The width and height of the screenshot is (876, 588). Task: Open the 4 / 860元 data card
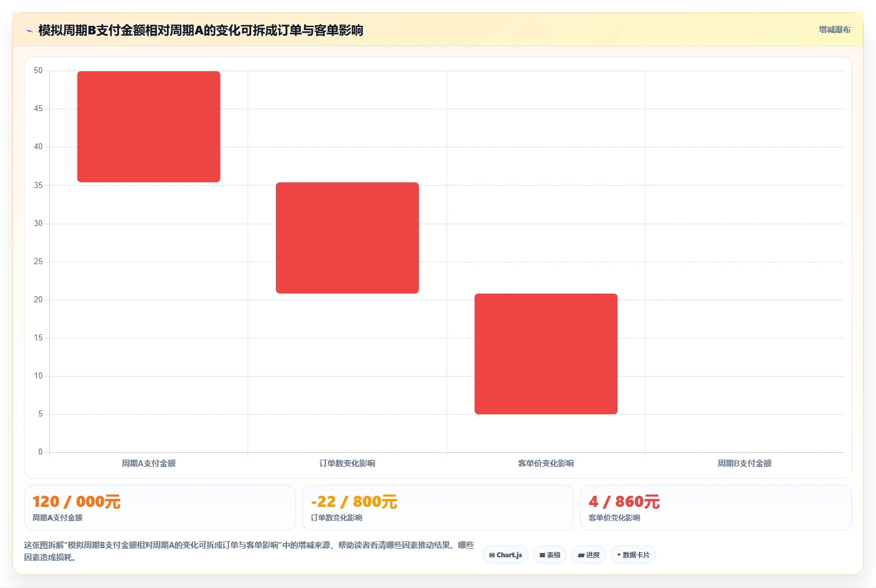click(x=716, y=508)
